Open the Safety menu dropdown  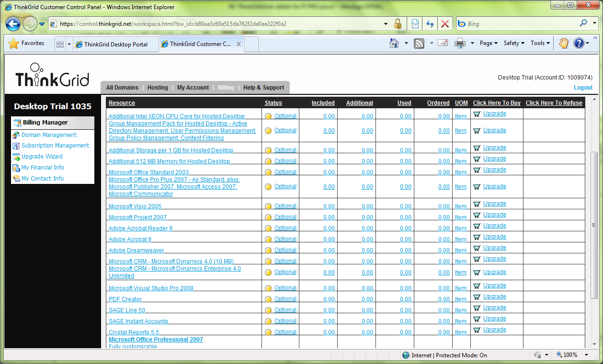[514, 43]
